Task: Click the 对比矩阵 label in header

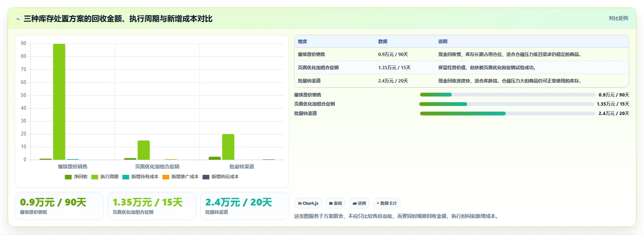Action: [618, 18]
